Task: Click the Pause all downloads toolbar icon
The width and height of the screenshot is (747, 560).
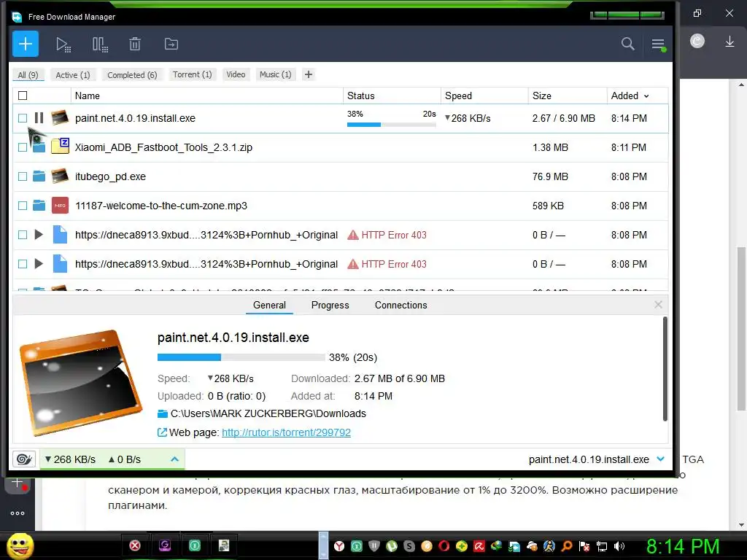Action: (100, 44)
